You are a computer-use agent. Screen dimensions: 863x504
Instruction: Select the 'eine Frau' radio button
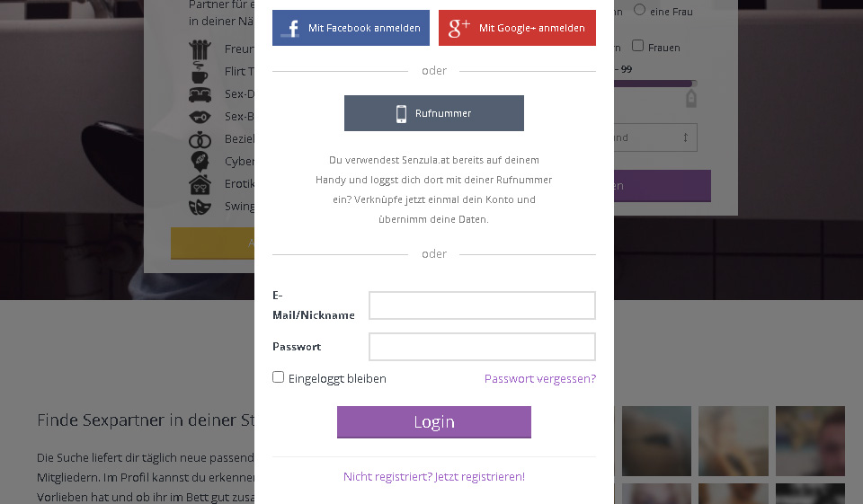tap(640, 10)
